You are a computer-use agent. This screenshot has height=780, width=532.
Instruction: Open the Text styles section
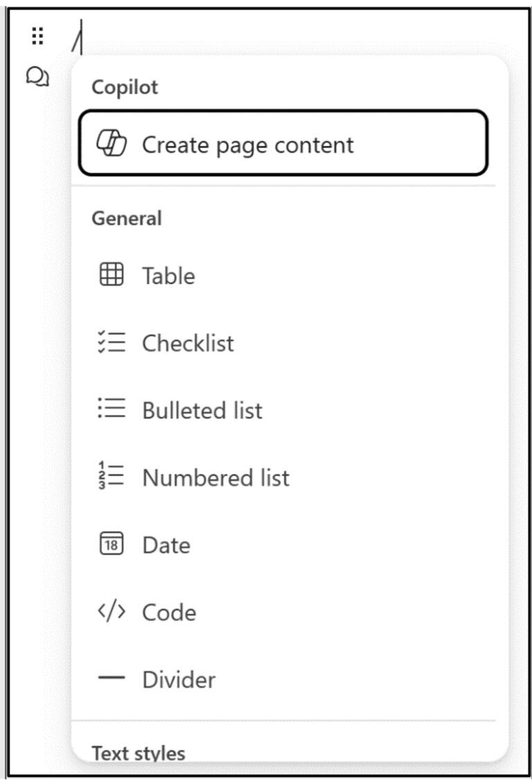click(136, 752)
